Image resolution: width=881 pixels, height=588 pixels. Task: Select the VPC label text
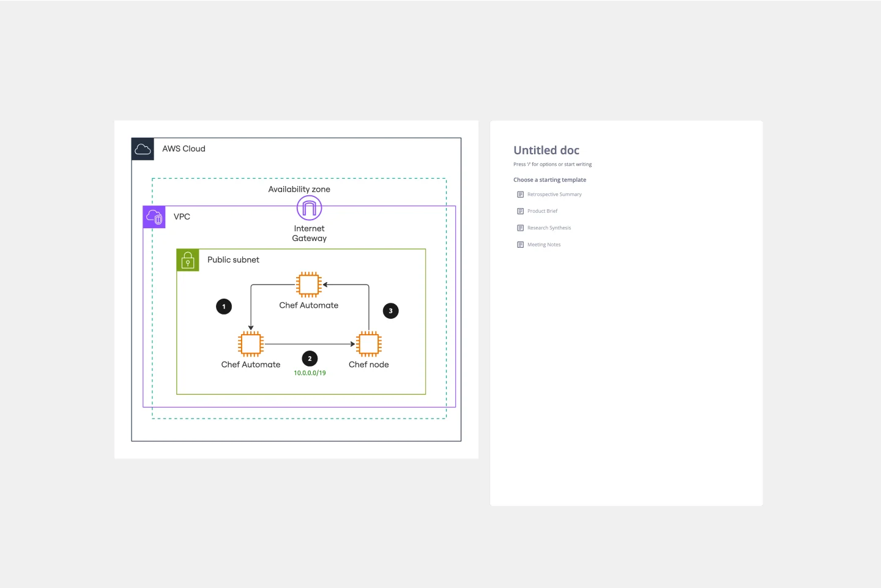pyautogui.click(x=182, y=217)
